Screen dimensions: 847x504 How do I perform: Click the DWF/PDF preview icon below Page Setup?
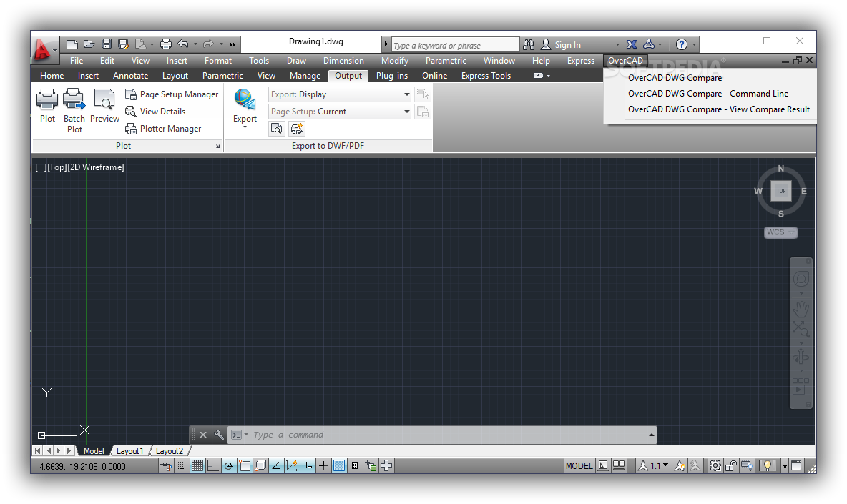pyautogui.click(x=277, y=129)
